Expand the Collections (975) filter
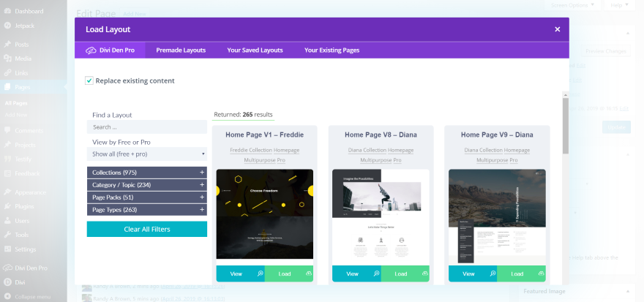 147,173
